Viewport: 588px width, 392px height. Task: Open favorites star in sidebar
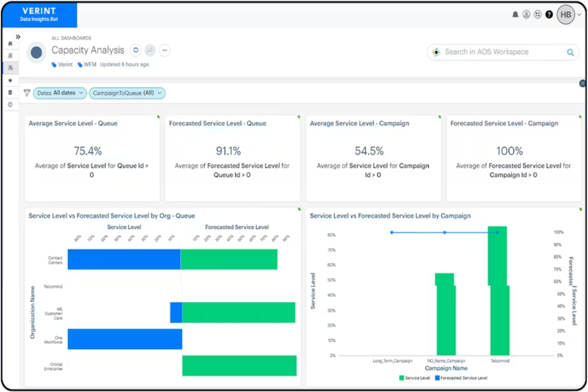point(10,80)
